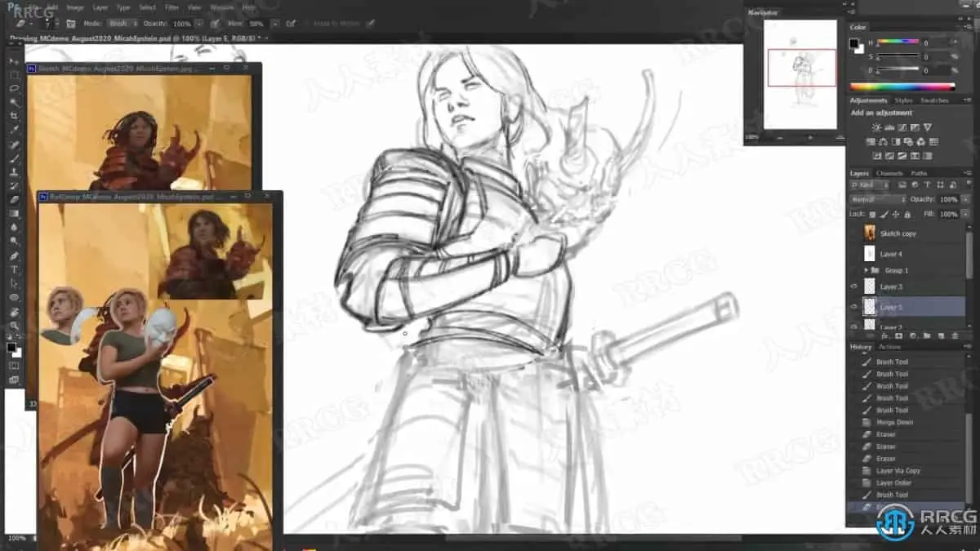Hide Layer 3 with its eye icon
The image size is (980, 551).
pos(854,287)
